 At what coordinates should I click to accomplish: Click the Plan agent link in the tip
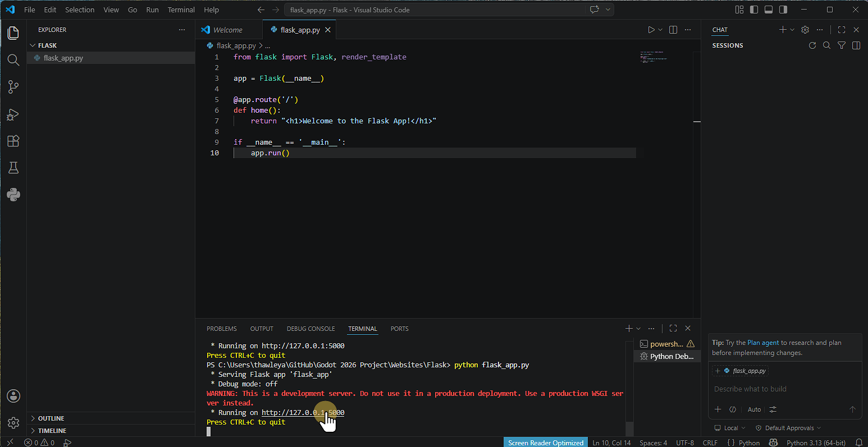tap(763, 343)
